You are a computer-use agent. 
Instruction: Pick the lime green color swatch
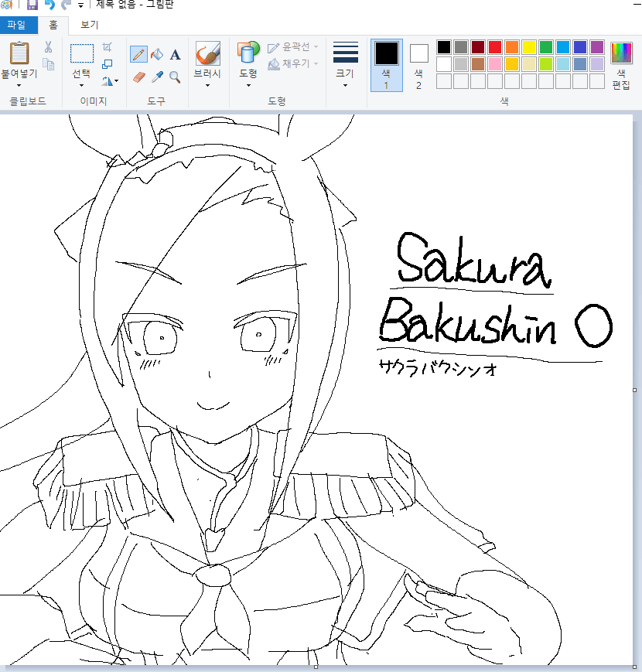[x=546, y=64]
